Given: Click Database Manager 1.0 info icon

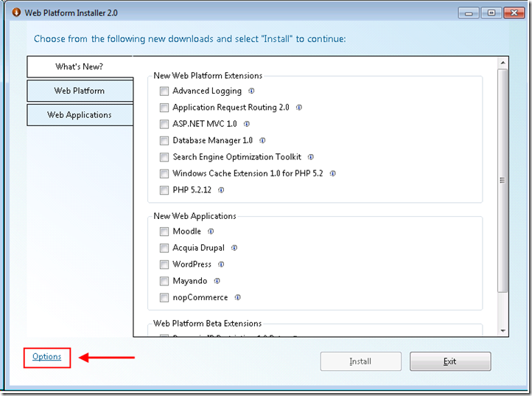Looking at the screenshot, I should point(262,141).
